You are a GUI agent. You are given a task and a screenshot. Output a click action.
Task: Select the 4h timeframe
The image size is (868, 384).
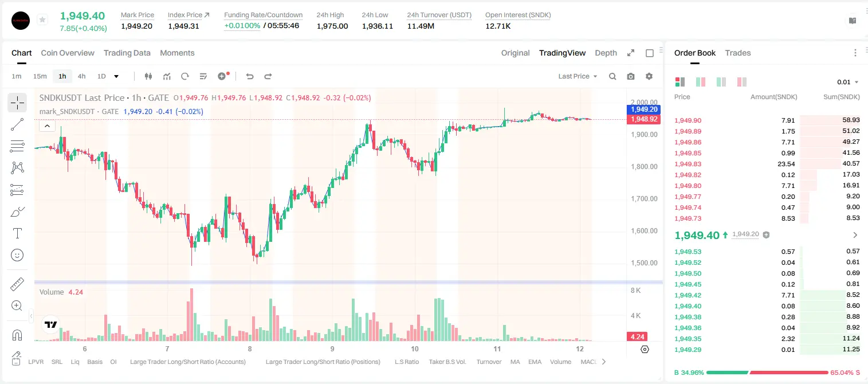[x=81, y=76]
